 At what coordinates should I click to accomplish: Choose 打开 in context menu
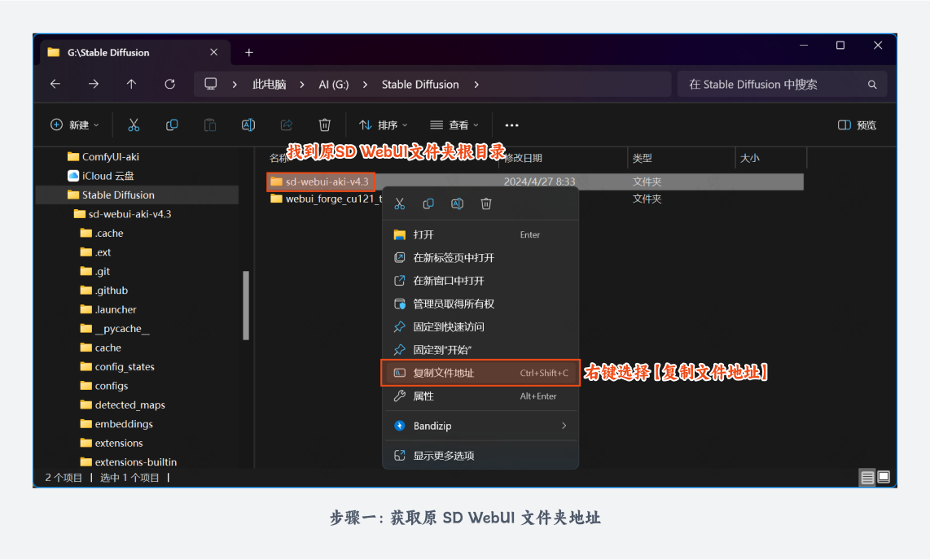pyautogui.click(x=480, y=234)
